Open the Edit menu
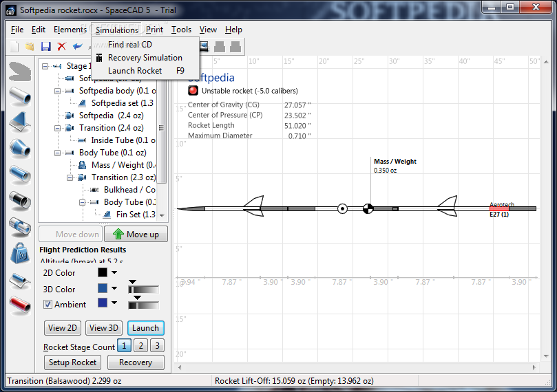Image resolution: width=557 pixels, height=392 pixels. pos(39,30)
